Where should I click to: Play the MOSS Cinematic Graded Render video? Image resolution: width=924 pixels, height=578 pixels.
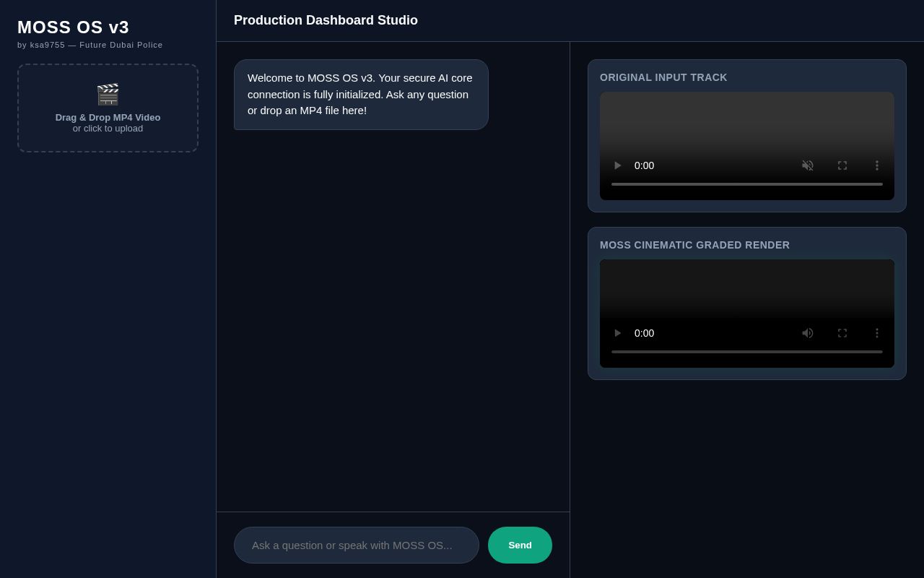(617, 333)
